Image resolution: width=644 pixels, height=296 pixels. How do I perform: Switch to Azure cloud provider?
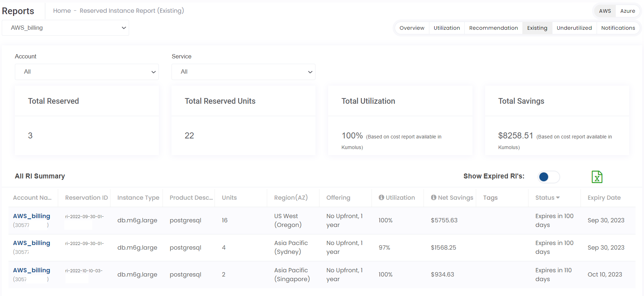(627, 11)
